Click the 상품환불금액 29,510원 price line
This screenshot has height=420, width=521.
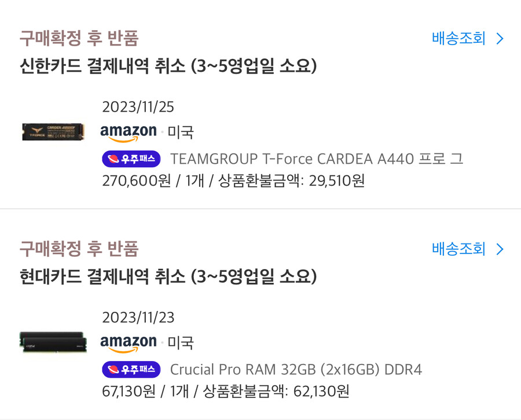[233, 181]
